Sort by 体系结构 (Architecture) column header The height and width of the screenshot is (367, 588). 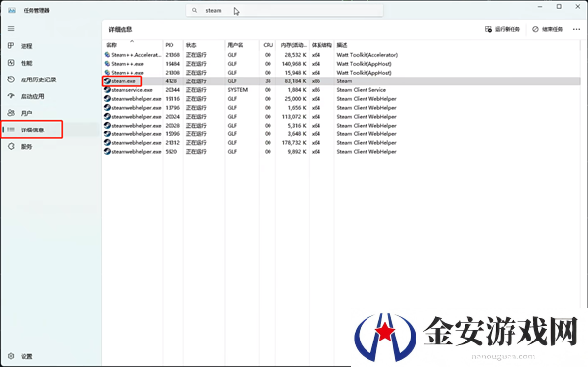pos(321,45)
